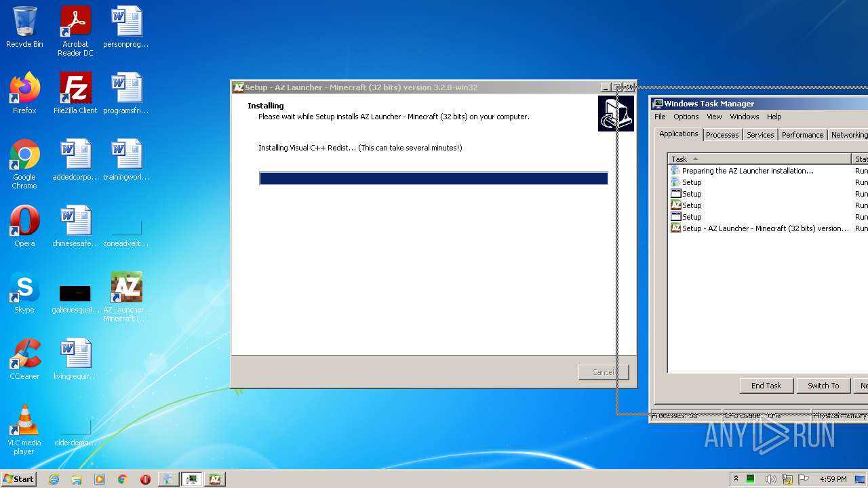Launch Opera from the desktop

pyautogui.click(x=24, y=226)
